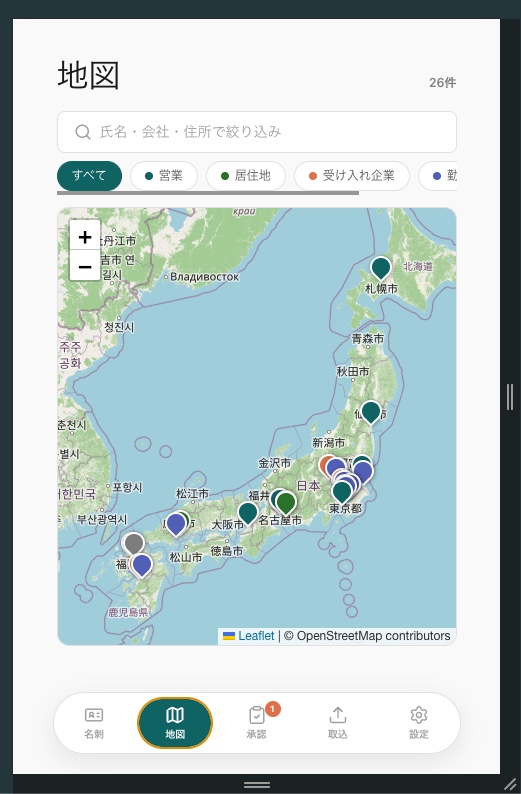Toggle the 受け入れ企業 filter chip
This screenshot has height=794, width=521.
pyautogui.click(x=351, y=176)
